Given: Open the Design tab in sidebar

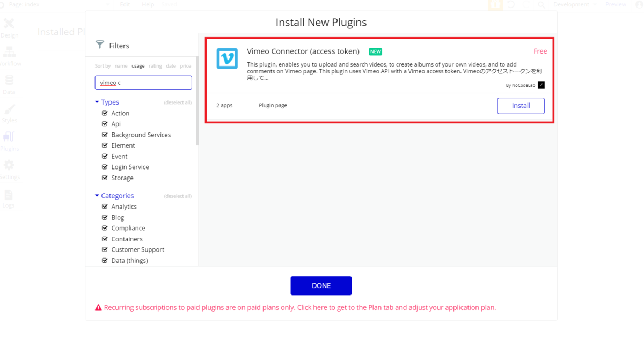Looking at the screenshot, I should (x=9, y=28).
